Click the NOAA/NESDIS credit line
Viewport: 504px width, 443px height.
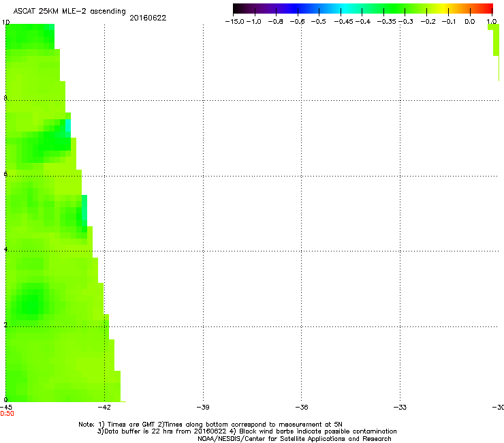click(294, 439)
